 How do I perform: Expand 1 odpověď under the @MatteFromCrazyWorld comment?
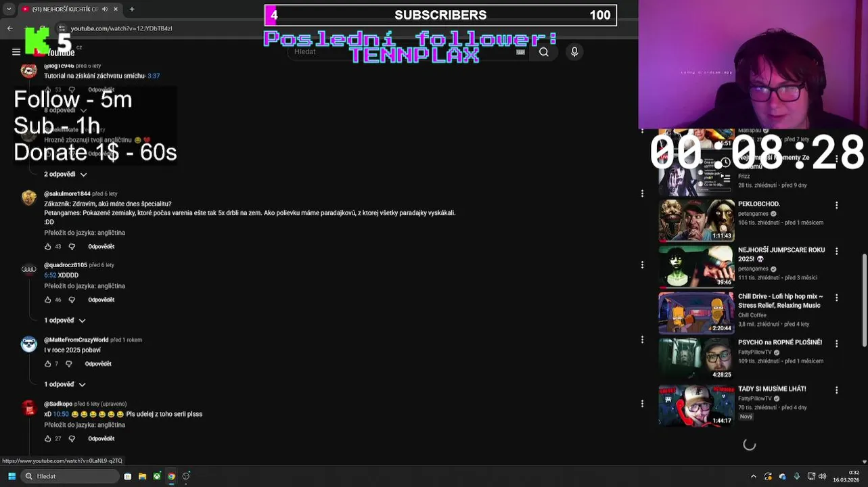click(65, 384)
